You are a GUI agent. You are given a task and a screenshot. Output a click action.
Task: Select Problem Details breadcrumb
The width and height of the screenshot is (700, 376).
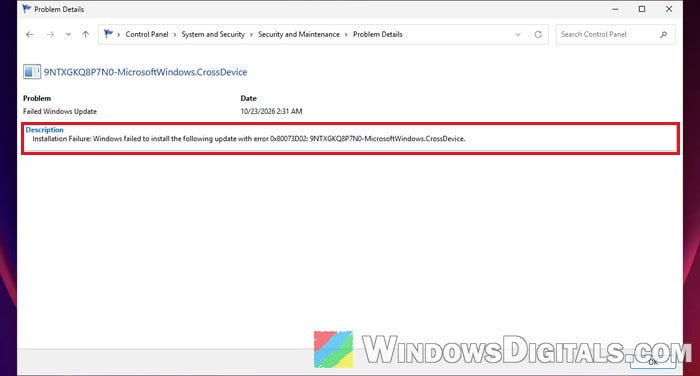coord(378,34)
